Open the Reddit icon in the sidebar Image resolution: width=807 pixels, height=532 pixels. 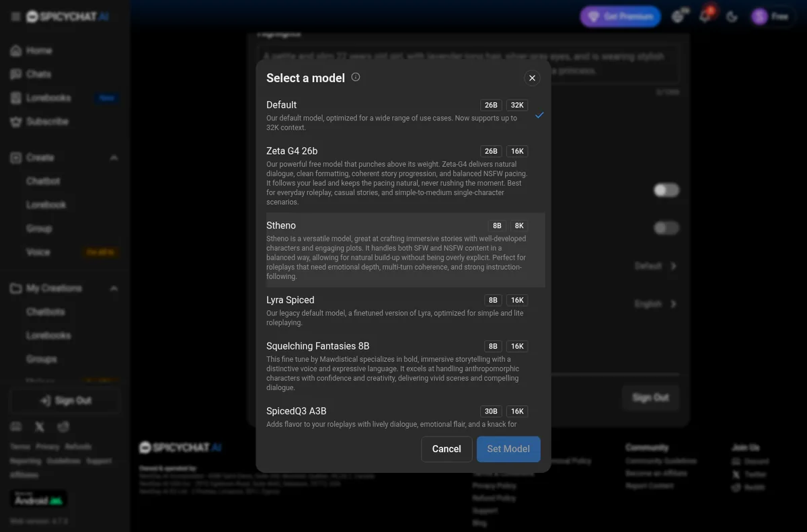(63, 427)
